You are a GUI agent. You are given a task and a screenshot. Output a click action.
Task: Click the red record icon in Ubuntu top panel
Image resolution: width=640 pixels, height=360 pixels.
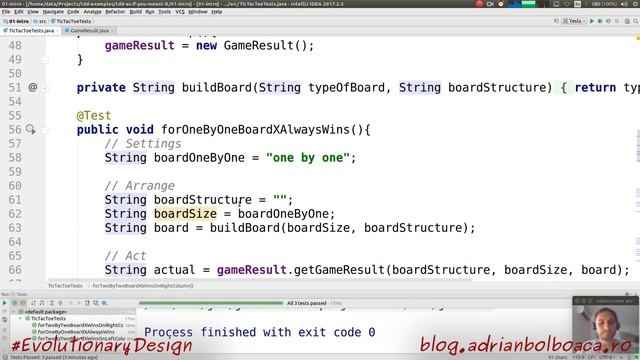[479, 4]
